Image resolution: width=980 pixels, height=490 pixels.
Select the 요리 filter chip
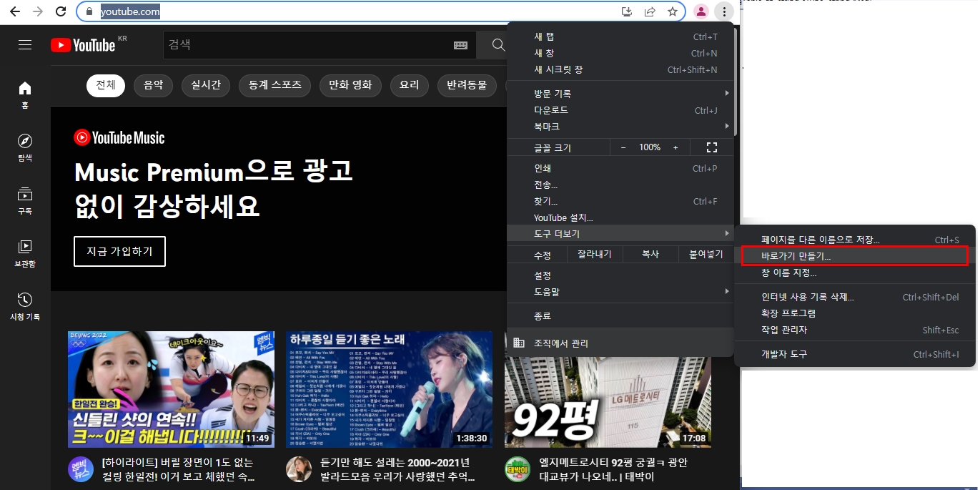point(410,85)
